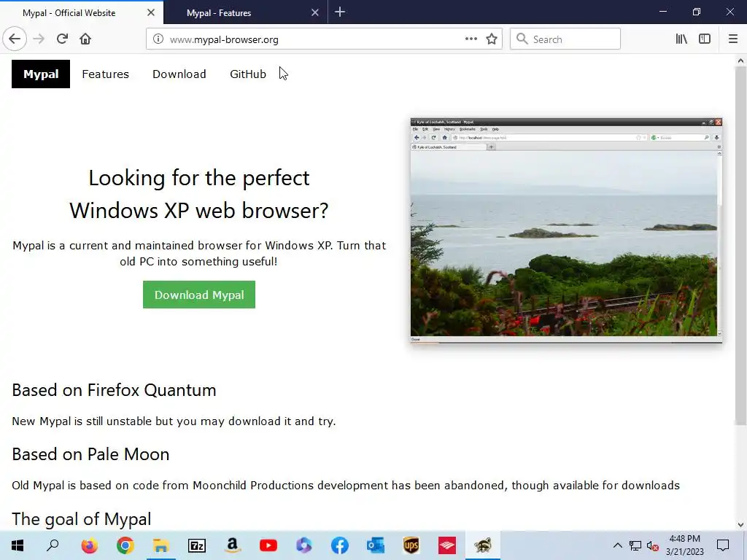Click the scrollbar up arrow
Image resolution: width=747 pixels, height=560 pixels.
tap(740, 61)
